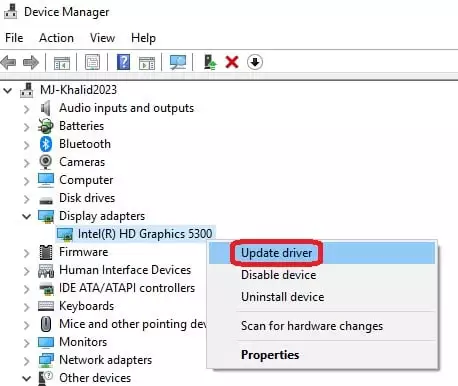Open Properties from the context menu

pos(322,354)
